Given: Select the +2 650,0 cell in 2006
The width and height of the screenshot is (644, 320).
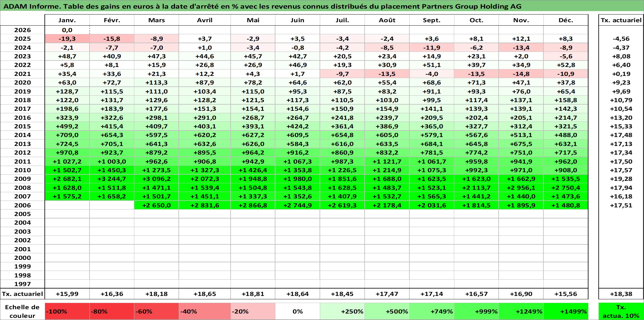Looking at the screenshot, I should (x=157, y=205).
